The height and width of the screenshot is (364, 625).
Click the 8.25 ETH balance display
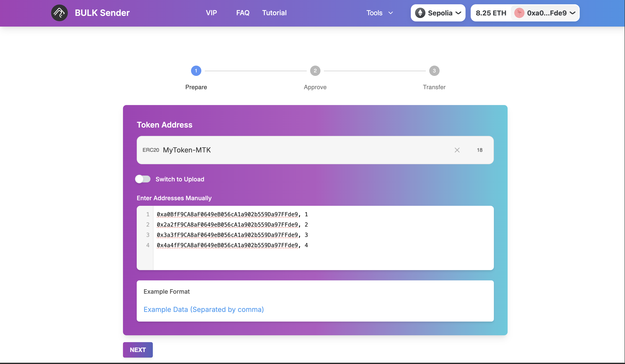click(490, 13)
